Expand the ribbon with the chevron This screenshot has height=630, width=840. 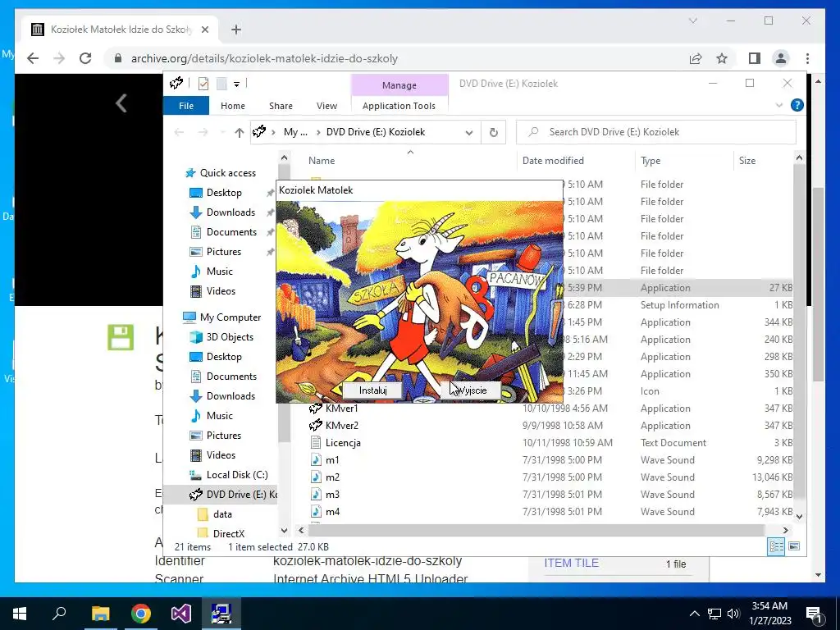pyautogui.click(x=779, y=106)
